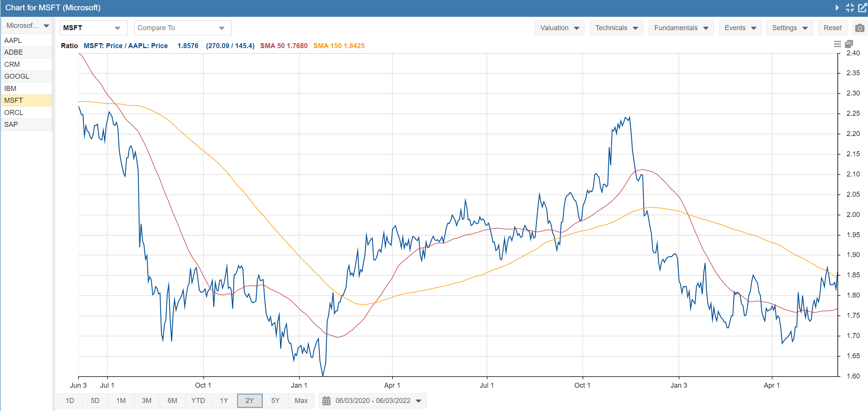Click the SMA 150 orange legend label
This screenshot has width=868, height=411.
[x=339, y=46]
